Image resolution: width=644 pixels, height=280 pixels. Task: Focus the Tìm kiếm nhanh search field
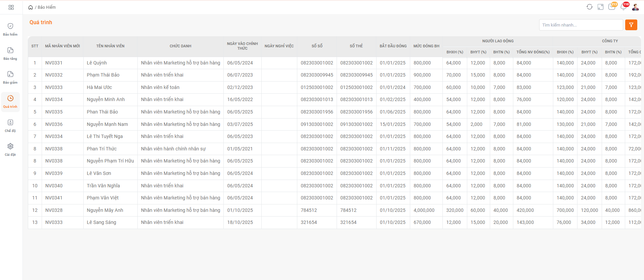(581, 25)
